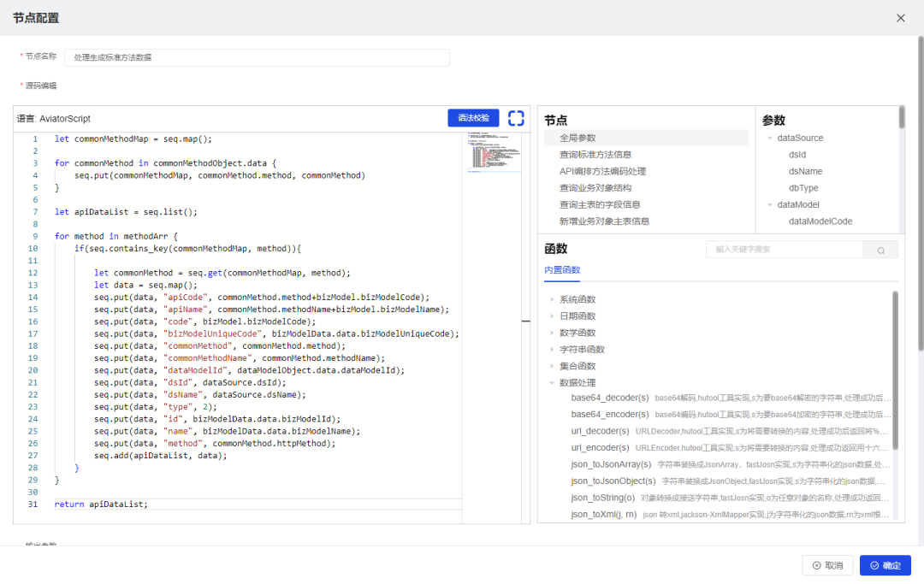Collapse the dataSource parameter tree
This screenshot has height=584, width=924.
770,139
